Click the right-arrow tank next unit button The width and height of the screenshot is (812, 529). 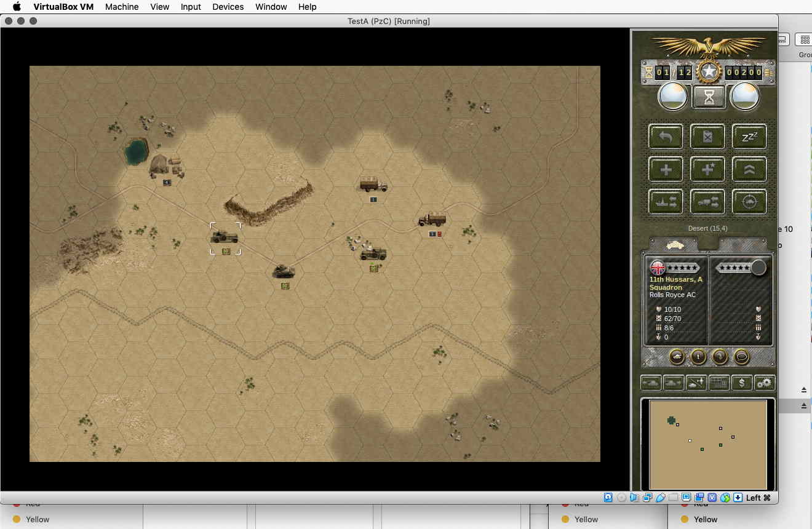pyautogui.click(x=674, y=383)
